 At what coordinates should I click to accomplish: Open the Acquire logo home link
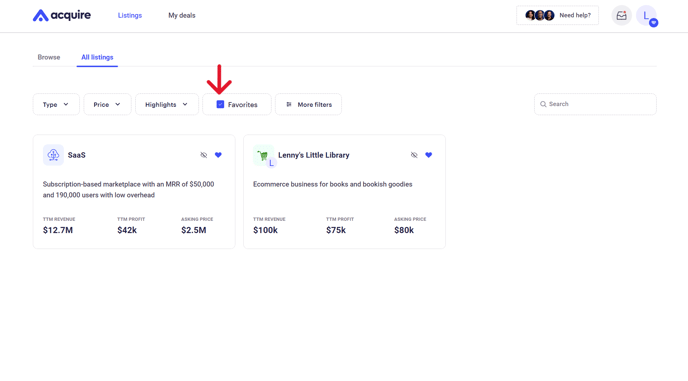62,15
